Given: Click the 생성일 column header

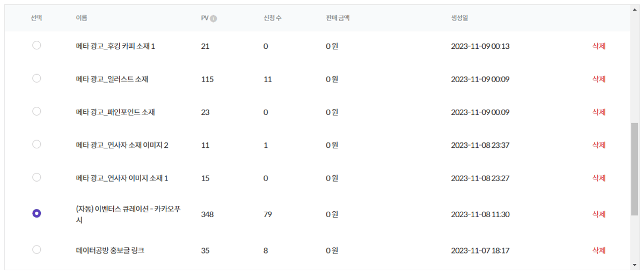Looking at the screenshot, I should click(460, 18).
